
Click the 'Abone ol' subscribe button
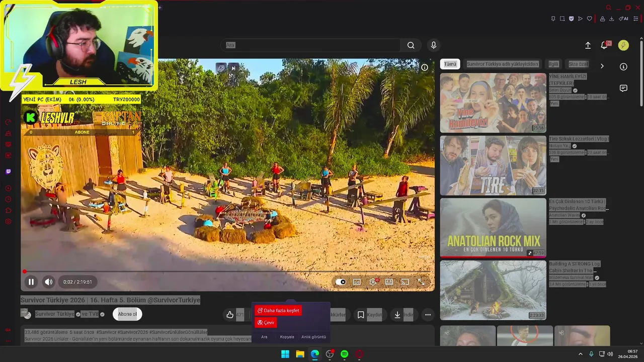[127, 314]
